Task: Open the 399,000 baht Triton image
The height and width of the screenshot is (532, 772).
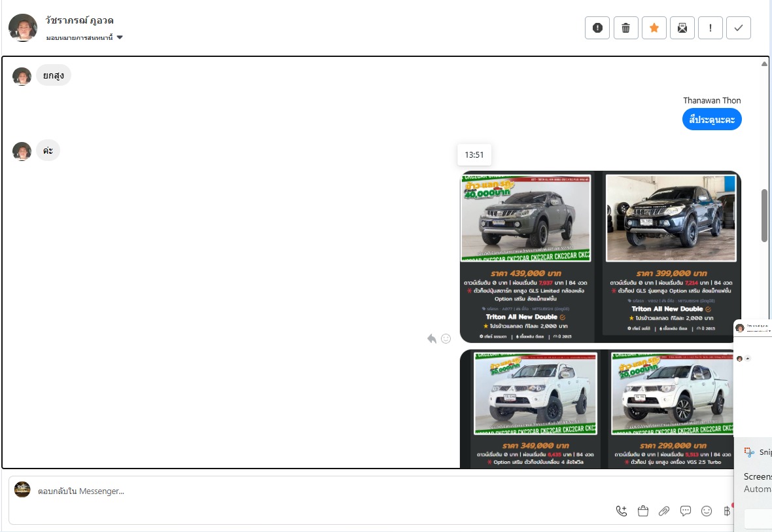Action: [x=671, y=255]
